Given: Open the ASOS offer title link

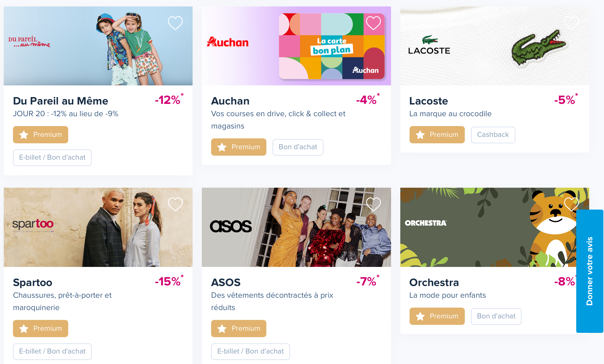Looking at the screenshot, I should 226,282.
